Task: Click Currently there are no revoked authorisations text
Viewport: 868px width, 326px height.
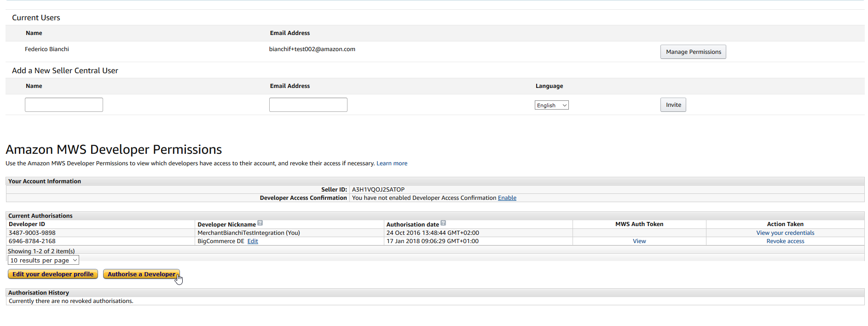Action: (71, 301)
